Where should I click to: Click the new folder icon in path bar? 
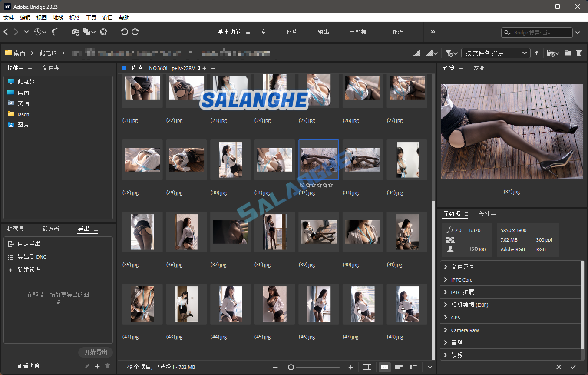(568, 53)
